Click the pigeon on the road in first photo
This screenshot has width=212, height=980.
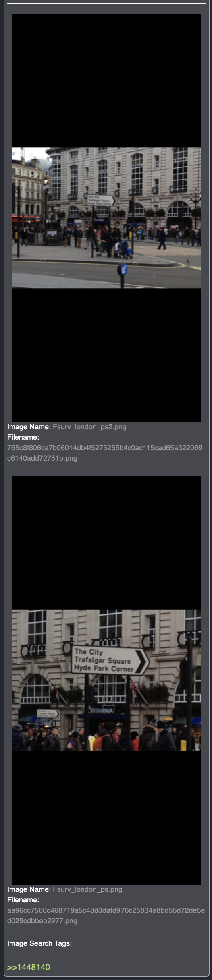pos(188,261)
